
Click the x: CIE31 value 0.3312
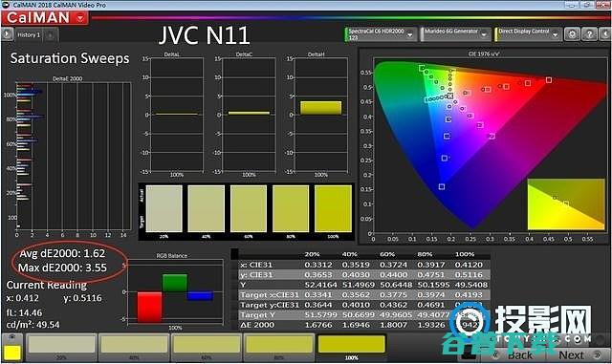tap(318, 265)
